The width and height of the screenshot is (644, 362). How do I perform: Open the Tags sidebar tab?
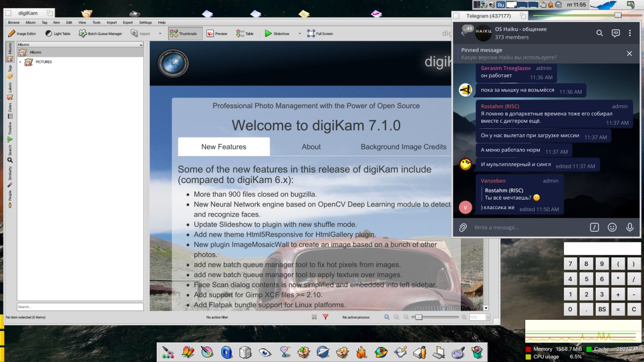click(10, 71)
